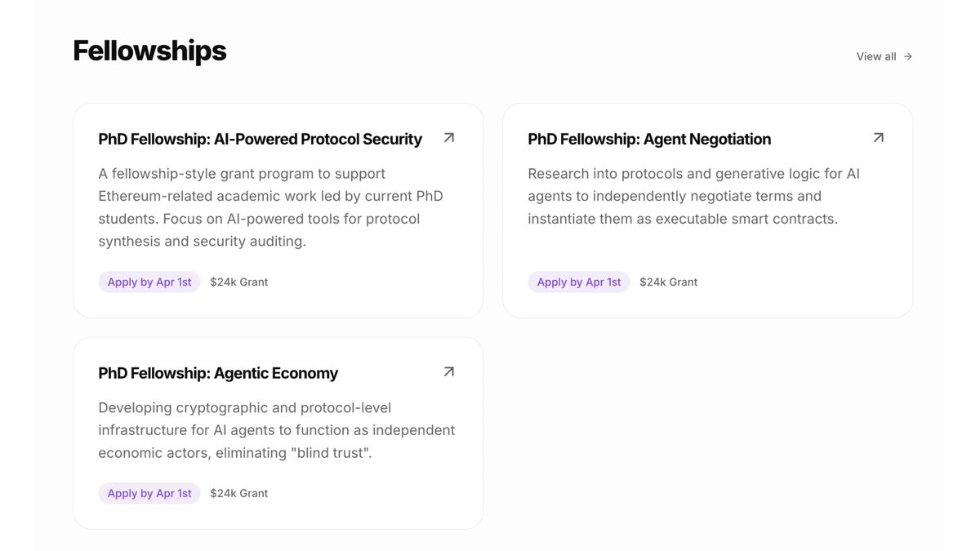Click $24k Grant label on Agent Negotiation card

coord(668,282)
